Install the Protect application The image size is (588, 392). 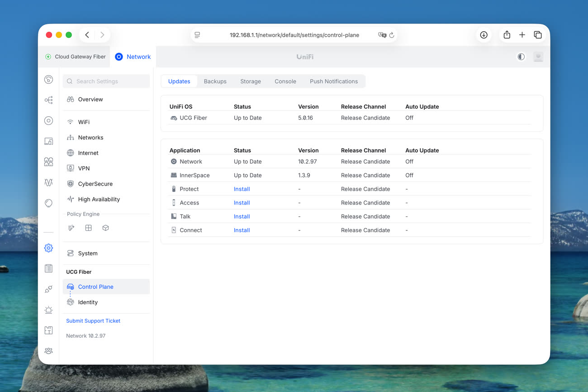[x=242, y=189]
